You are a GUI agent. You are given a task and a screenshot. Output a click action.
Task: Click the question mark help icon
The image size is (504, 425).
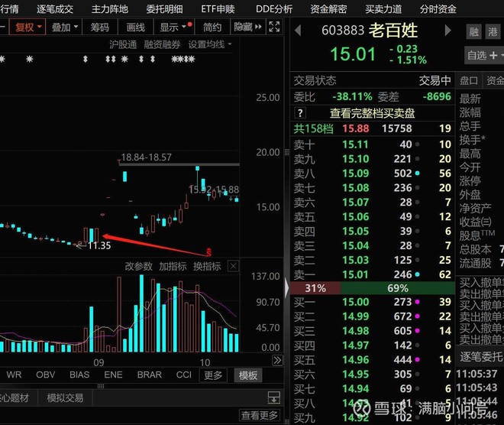click(300, 113)
